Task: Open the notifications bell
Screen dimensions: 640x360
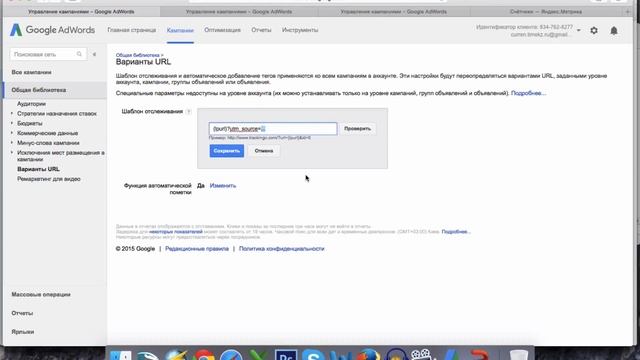Action: click(x=614, y=31)
